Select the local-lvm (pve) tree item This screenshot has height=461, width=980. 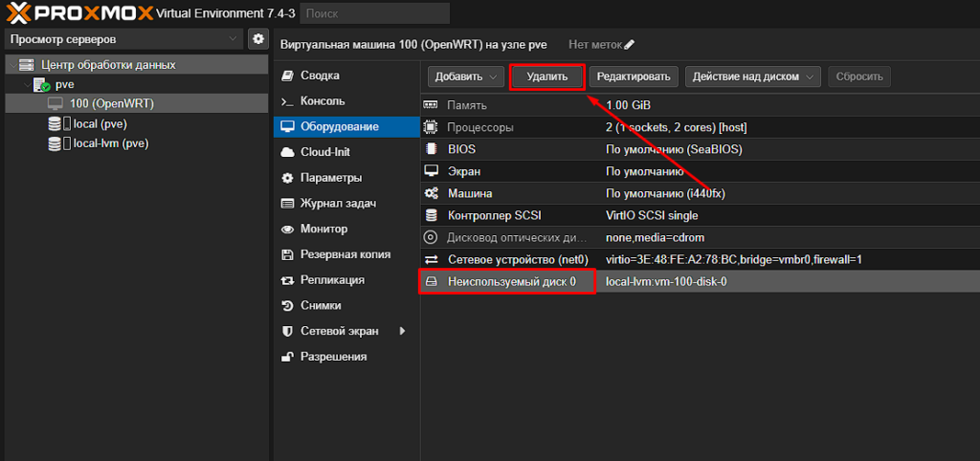coord(137,143)
